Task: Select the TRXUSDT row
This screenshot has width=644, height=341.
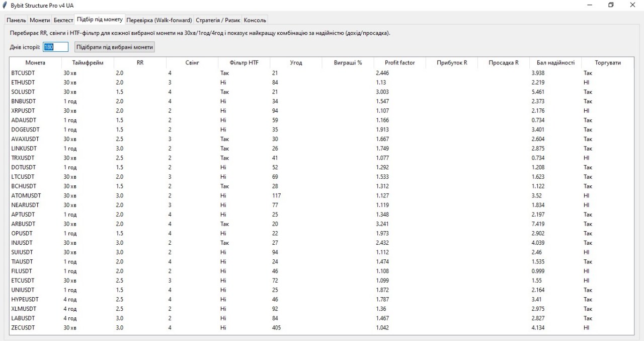Action: click(x=321, y=158)
